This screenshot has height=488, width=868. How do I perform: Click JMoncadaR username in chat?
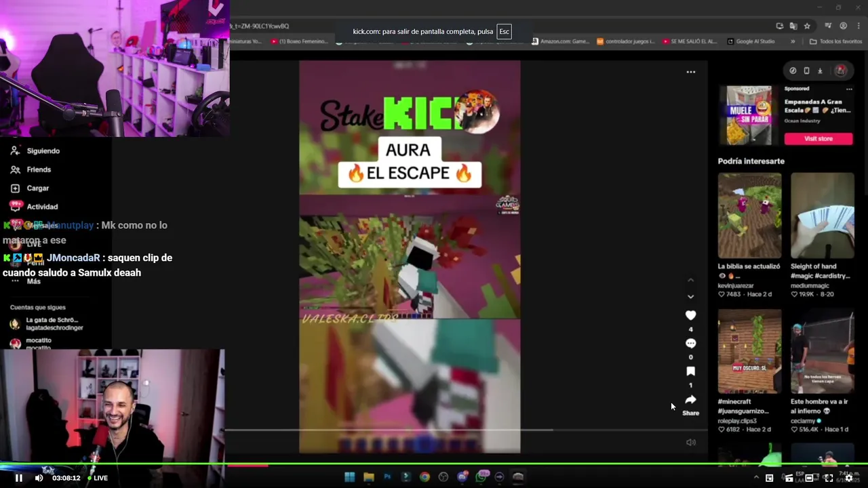point(73,258)
